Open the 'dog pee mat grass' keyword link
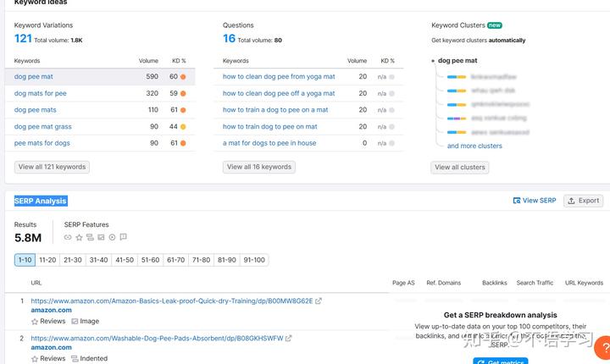This screenshot has width=610, height=364. click(43, 126)
